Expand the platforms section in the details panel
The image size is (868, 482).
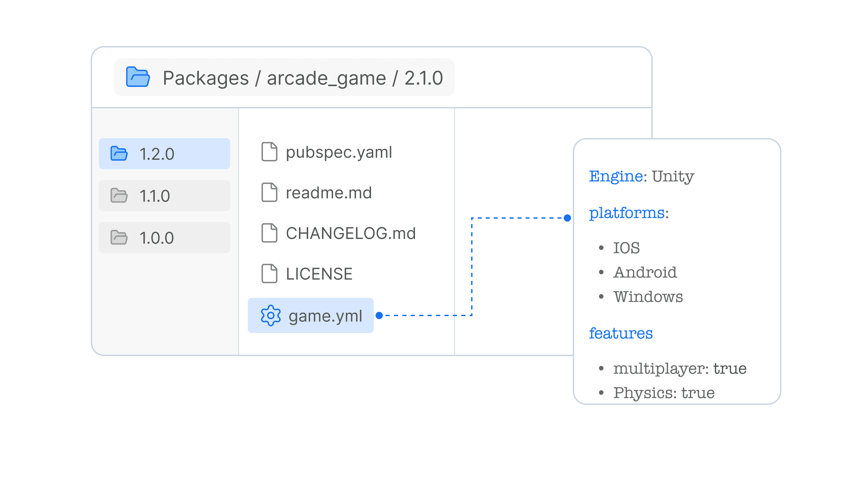(x=628, y=213)
